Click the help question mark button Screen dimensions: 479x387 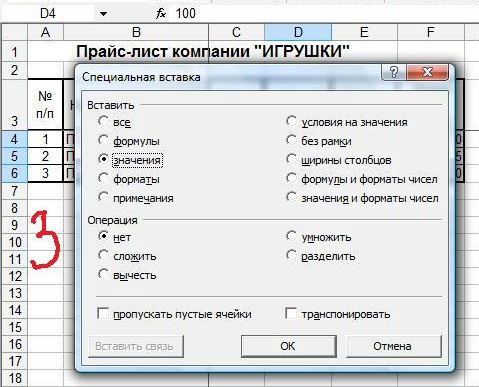click(x=394, y=72)
